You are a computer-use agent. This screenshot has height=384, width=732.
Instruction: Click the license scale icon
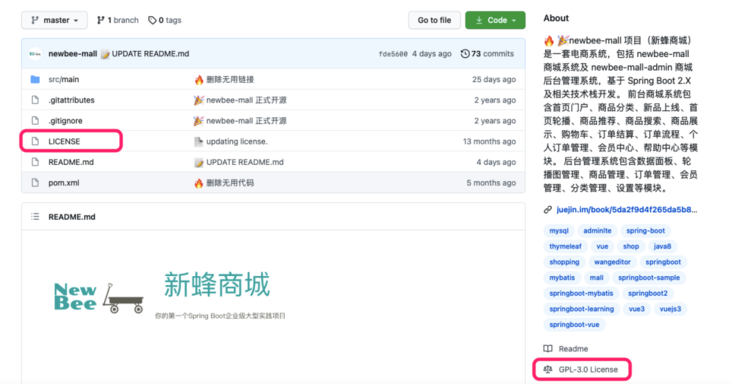(548, 369)
